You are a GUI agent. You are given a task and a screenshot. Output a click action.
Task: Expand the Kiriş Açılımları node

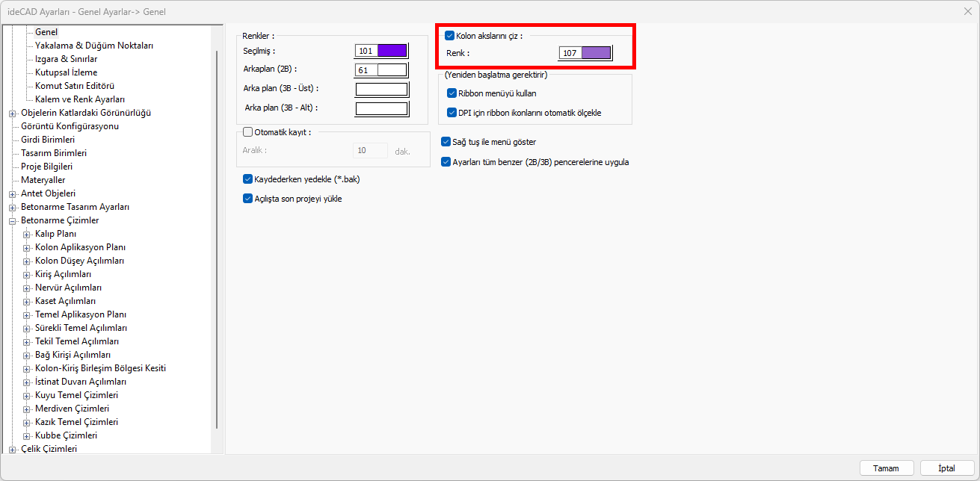point(26,275)
